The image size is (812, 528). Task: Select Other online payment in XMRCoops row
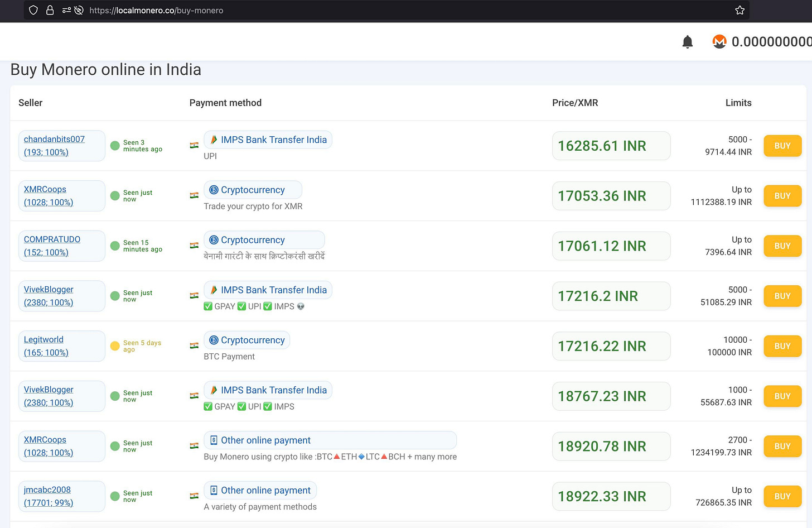(330, 440)
